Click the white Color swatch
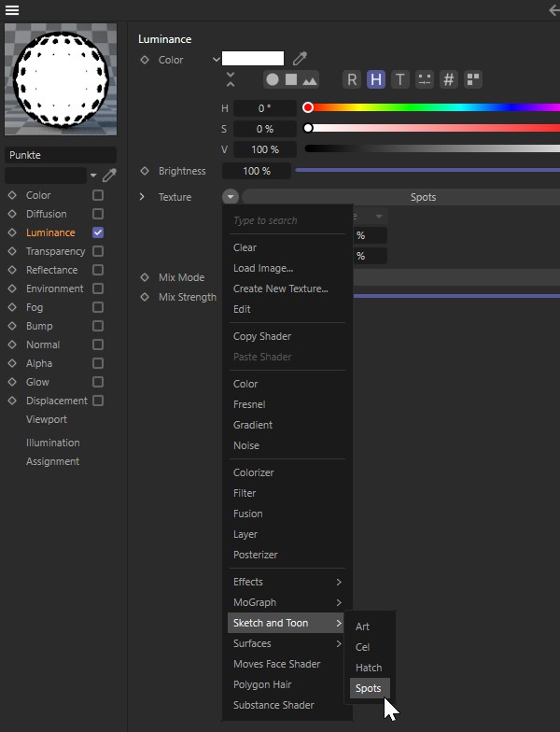Screen dimensions: 560x732 252,59
